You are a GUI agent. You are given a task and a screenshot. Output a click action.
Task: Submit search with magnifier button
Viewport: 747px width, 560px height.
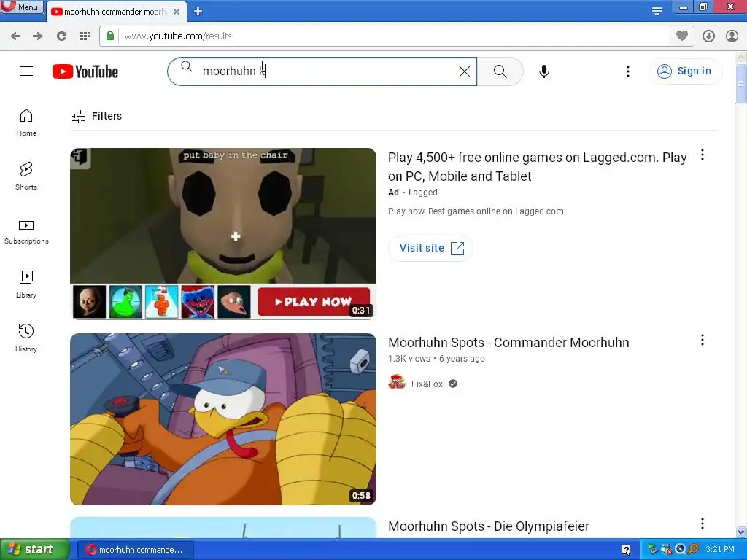(x=500, y=71)
